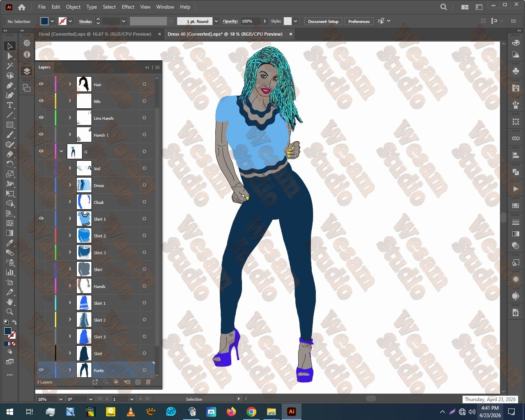The height and width of the screenshot is (420, 525).
Task: Open the stroke weight dropdown
Action: [x=123, y=21]
